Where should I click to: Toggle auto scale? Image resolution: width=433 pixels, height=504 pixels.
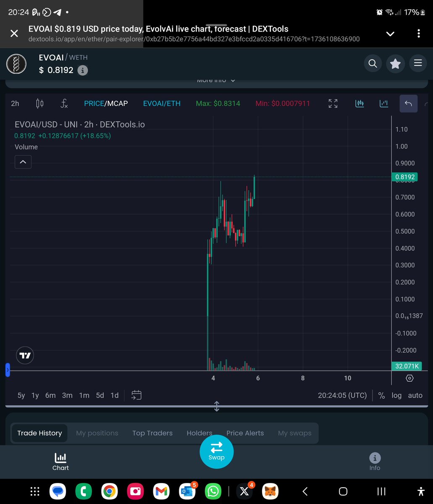pyautogui.click(x=415, y=395)
